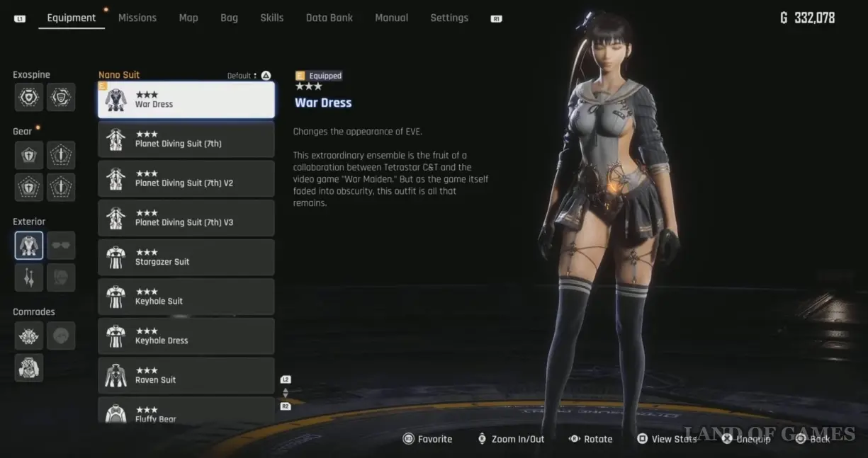Click the Unequip prompt
This screenshot has height=458, width=868.
(x=746, y=439)
